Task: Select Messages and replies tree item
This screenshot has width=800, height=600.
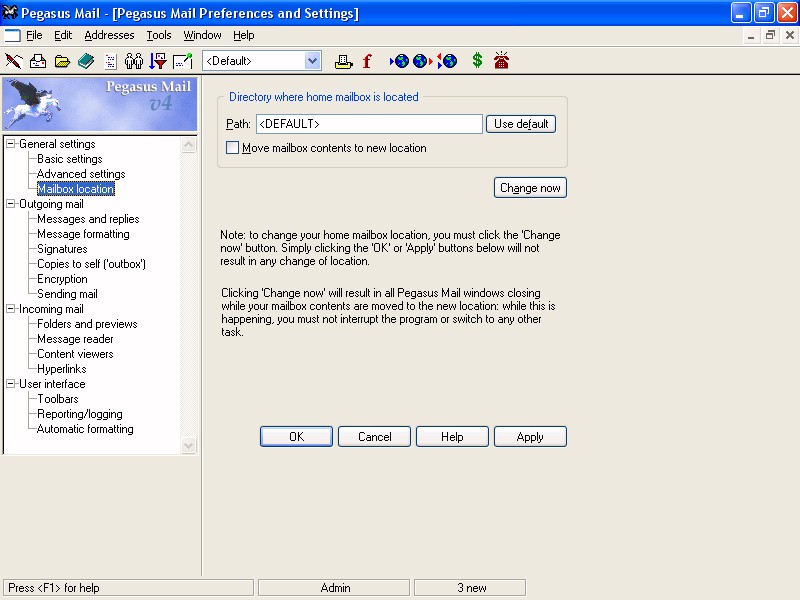Action: coord(88,219)
